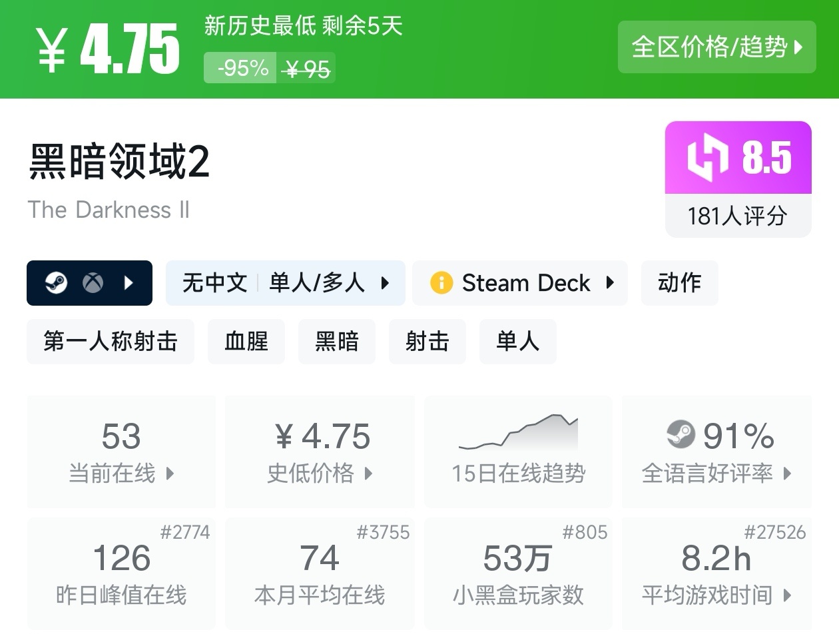
Task: Click the Steam platform icon
Action: point(56,283)
